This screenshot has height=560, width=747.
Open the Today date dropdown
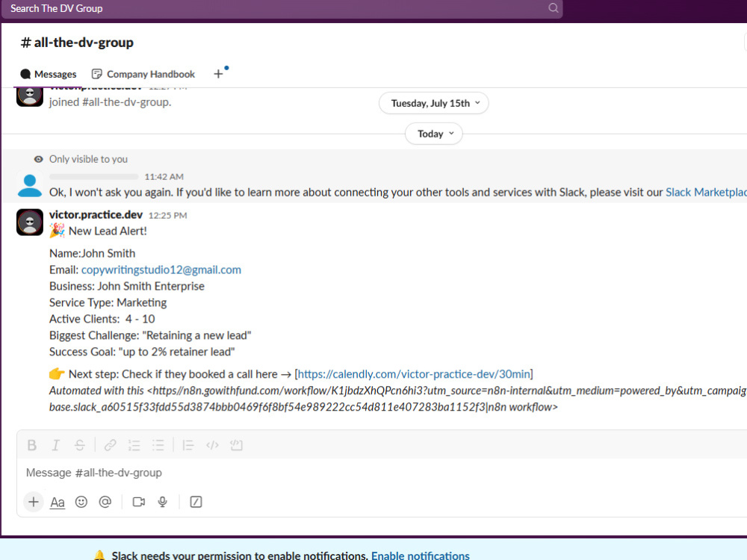(433, 134)
